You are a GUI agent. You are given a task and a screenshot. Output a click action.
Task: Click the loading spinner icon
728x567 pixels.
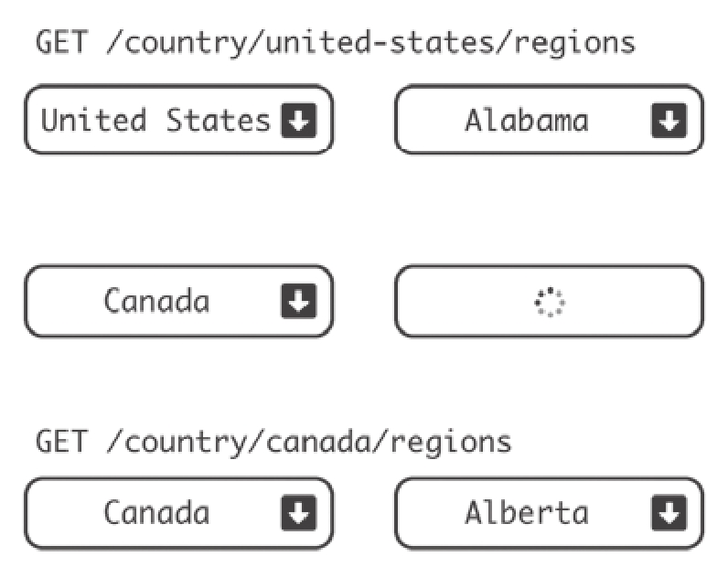coord(549,302)
